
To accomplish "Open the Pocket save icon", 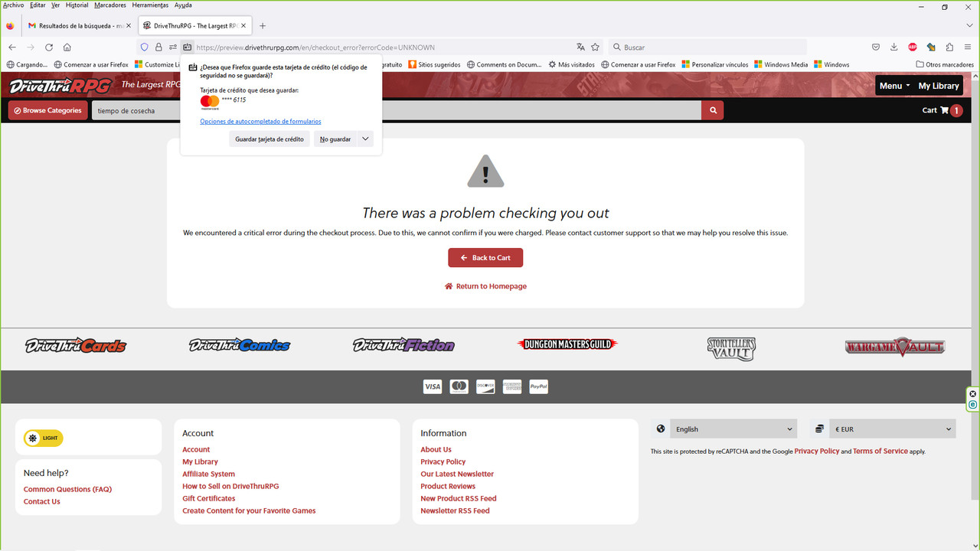I will tap(876, 47).
